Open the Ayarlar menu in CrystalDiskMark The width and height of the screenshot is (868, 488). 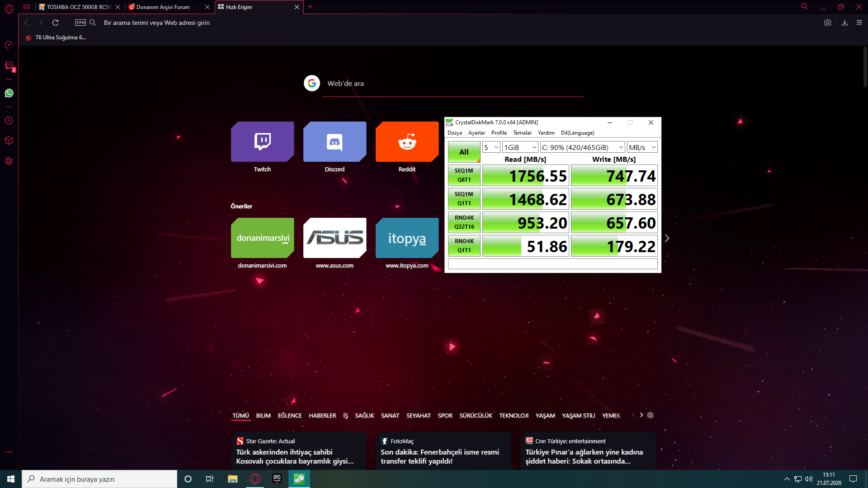tap(476, 133)
